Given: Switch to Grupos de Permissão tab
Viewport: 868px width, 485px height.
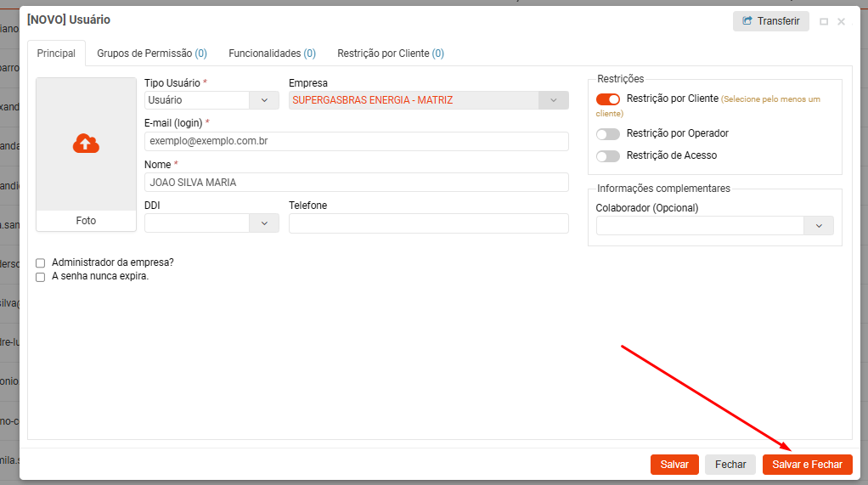Looking at the screenshot, I should [x=151, y=54].
